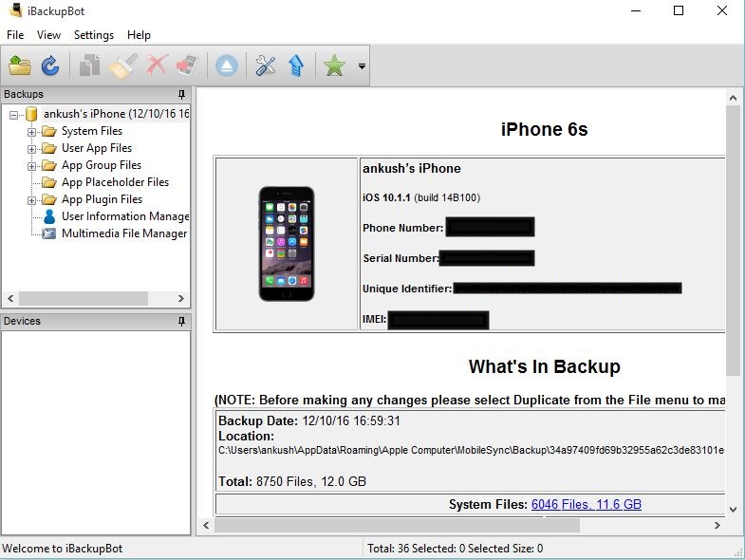Select App Plugin Files tree item

102,199
